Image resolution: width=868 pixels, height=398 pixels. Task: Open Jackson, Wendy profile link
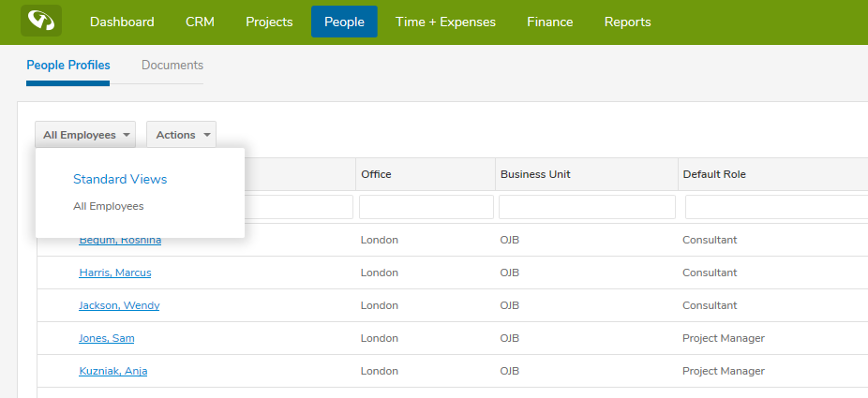pyautogui.click(x=119, y=305)
